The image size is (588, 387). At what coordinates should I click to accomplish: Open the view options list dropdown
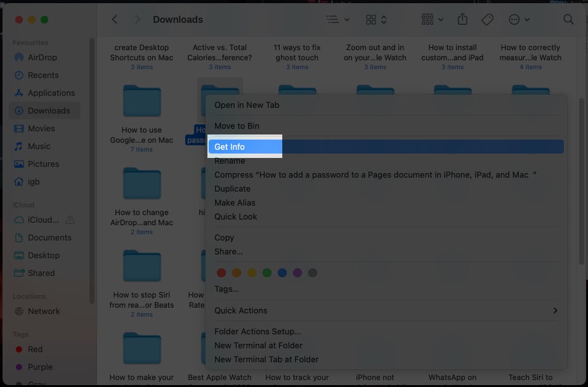pos(337,19)
